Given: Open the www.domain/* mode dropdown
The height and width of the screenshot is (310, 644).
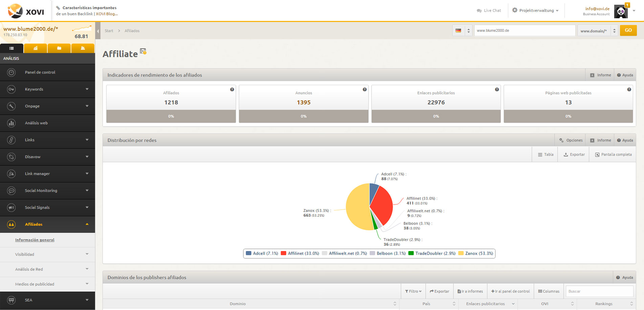Looking at the screenshot, I should point(598,31).
